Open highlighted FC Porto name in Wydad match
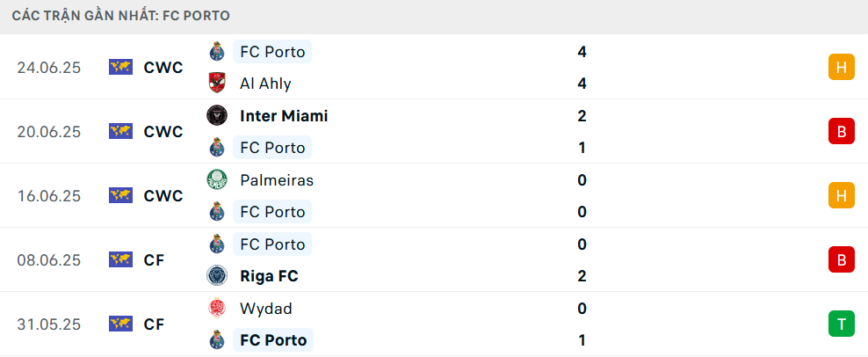This screenshot has width=868, height=357. coord(273,339)
